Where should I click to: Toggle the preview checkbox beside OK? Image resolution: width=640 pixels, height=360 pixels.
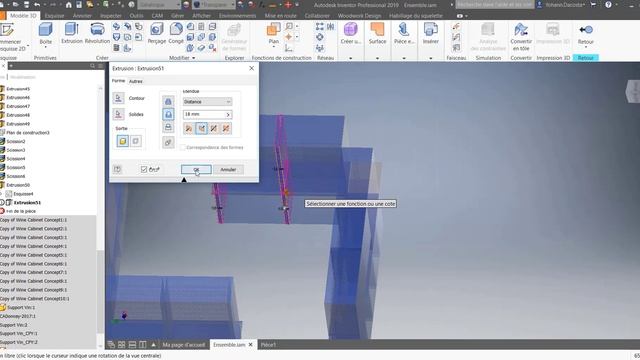coord(144,169)
